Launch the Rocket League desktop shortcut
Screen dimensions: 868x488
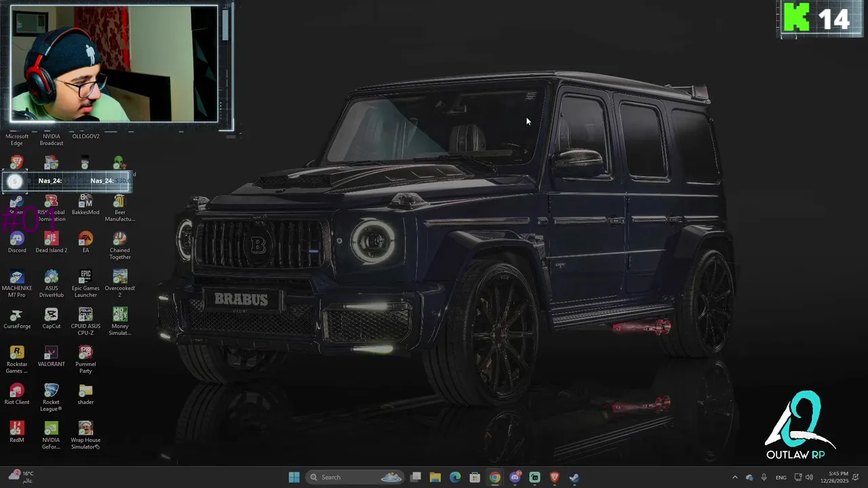tap(51, 398)
